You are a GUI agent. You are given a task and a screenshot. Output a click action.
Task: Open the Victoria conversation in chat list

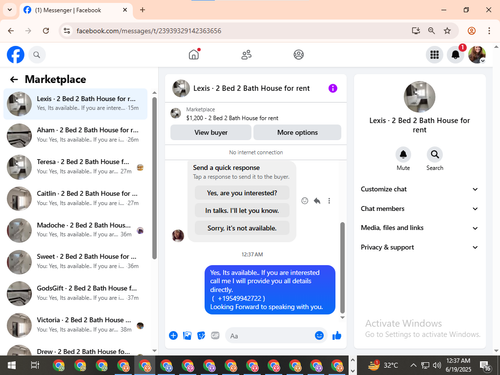75,325
